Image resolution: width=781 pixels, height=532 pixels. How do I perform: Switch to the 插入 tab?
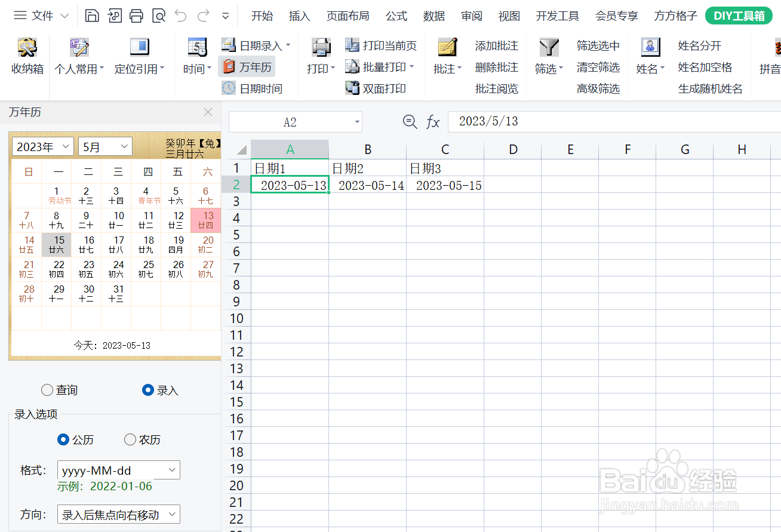(299, 16)
